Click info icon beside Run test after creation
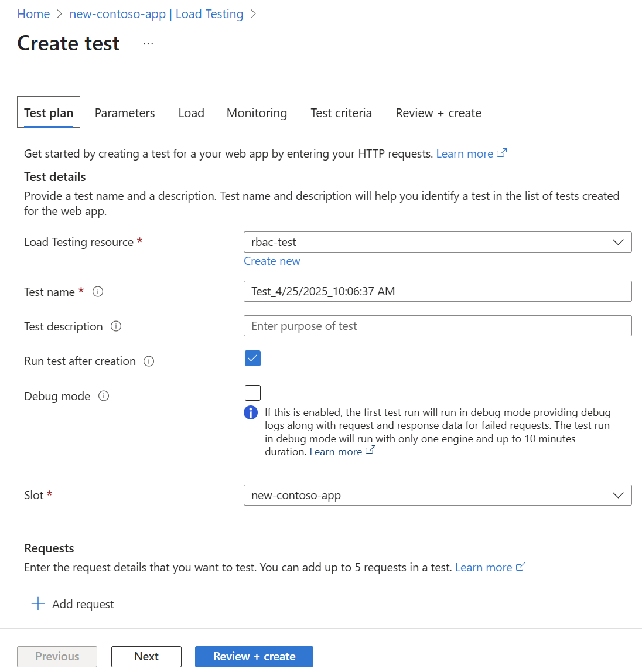The image size is (642, 672). [x=149, y=361]
